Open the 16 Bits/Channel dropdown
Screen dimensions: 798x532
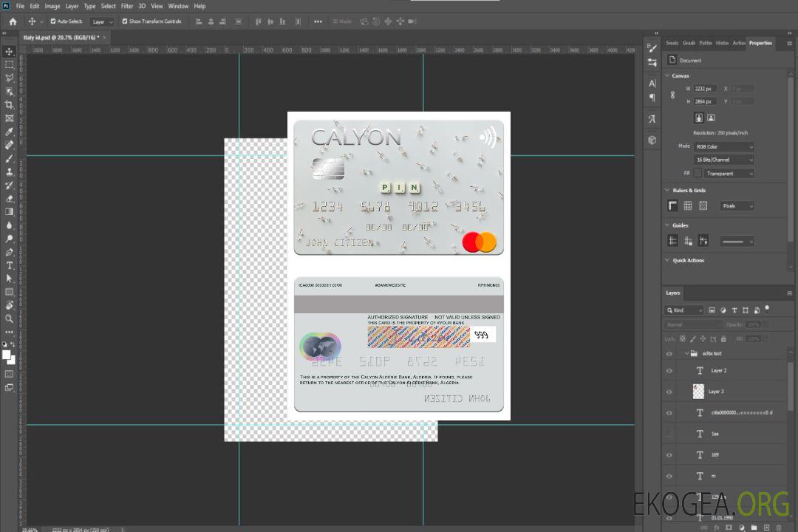coord(723,160)
